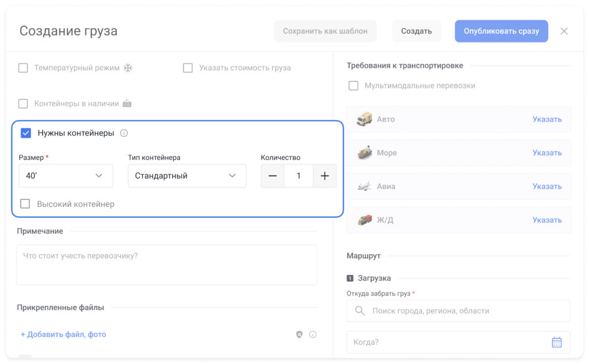Click the airplane icon in Авиа row
The height and width of the screenshot is (364, 589).
click(x=364, y=186)
